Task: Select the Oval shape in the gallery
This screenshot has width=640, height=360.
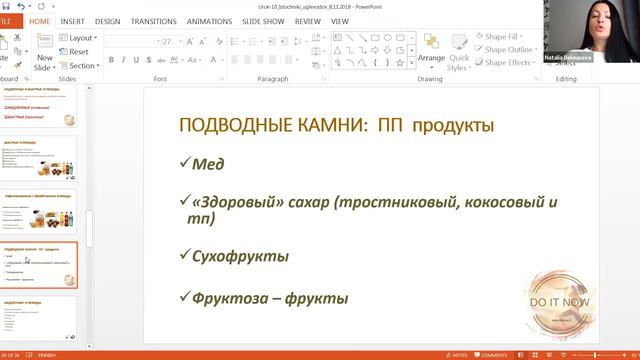Action: coord(388,38)
